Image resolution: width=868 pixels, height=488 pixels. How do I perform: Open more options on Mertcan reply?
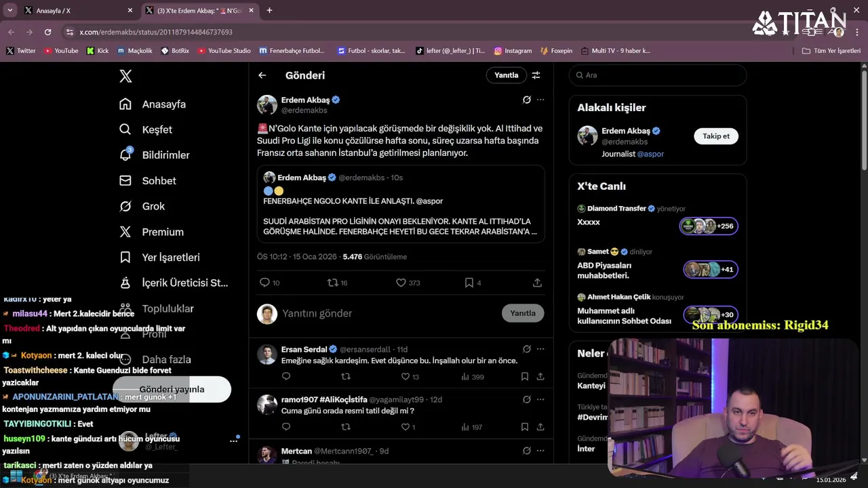point(540,451)
